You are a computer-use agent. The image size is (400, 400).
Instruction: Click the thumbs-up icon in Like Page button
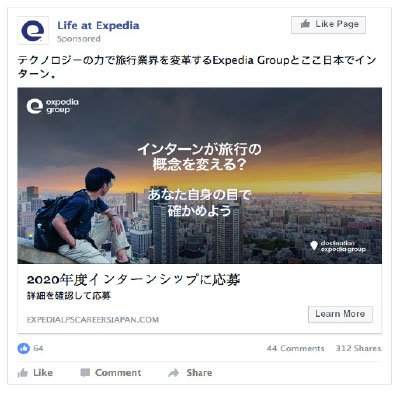[x=305, y=24]
